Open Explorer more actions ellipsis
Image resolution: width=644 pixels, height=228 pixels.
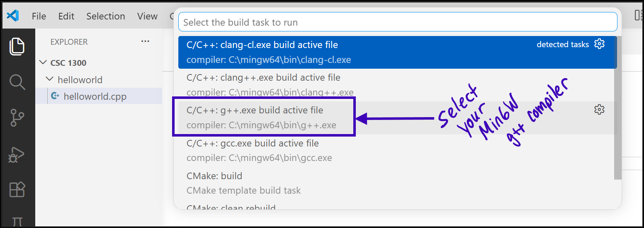pyautogui.click(x=145, y=41)
